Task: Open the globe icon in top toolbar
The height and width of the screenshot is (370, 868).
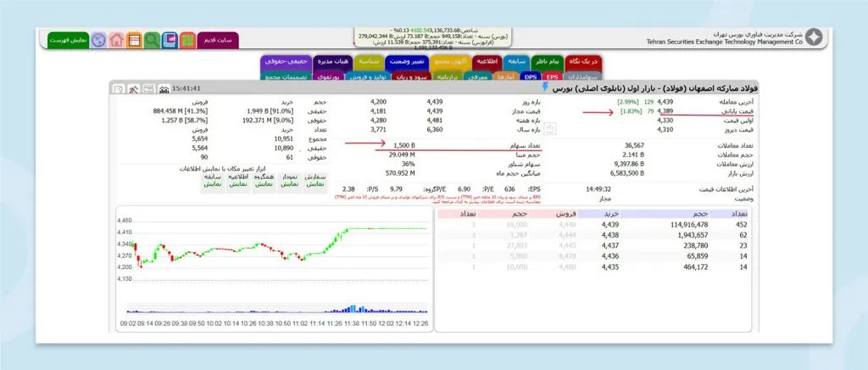Action: pyautogui.click(x=98, y=40)
